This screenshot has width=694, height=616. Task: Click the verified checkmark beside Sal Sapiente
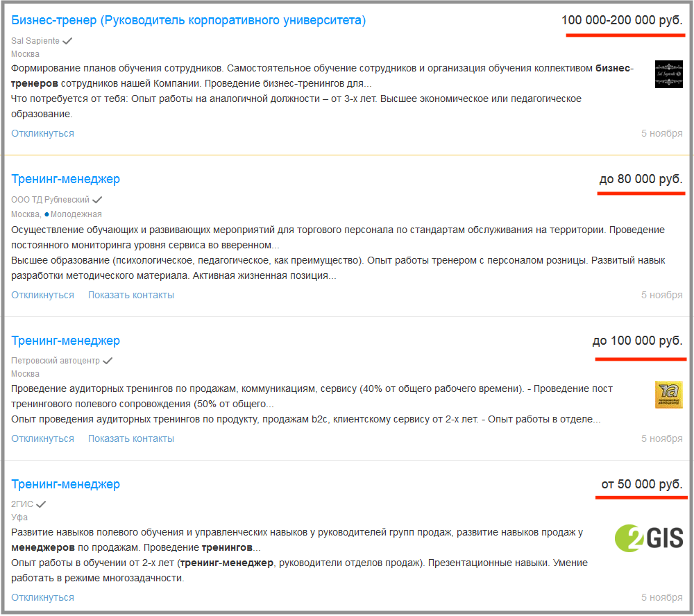coord(67,41)
